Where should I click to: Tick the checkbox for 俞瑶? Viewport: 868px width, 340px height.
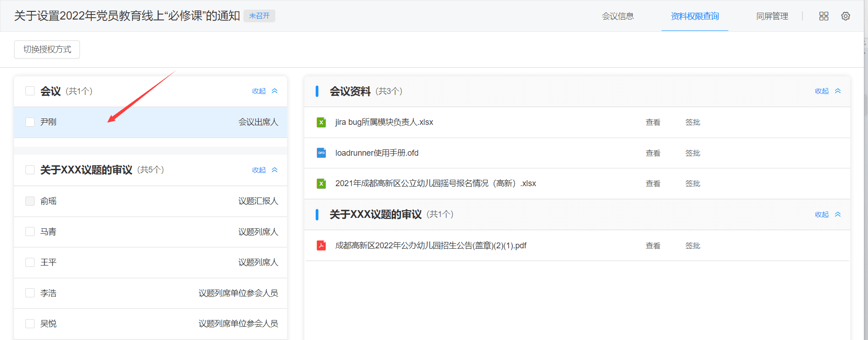[30, 201]
